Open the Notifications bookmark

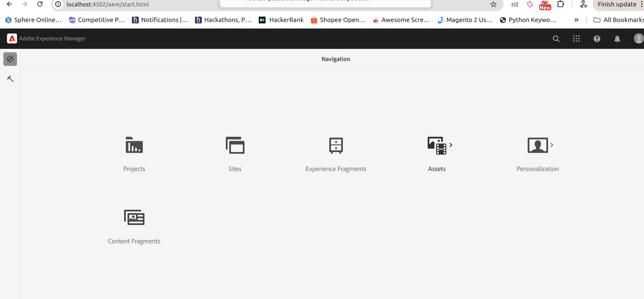[160, 20]
